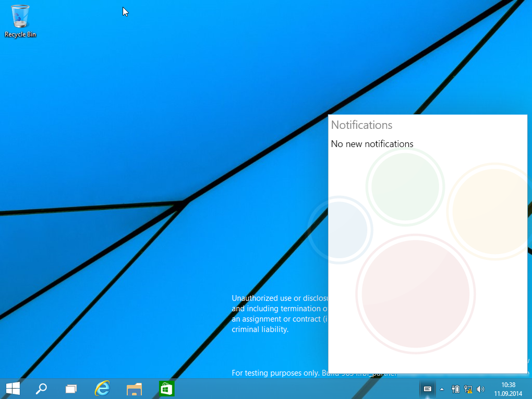The height and width of the screenshot is (399, 532).
Task: Click the No new notifications message
Action: [372, 143]
